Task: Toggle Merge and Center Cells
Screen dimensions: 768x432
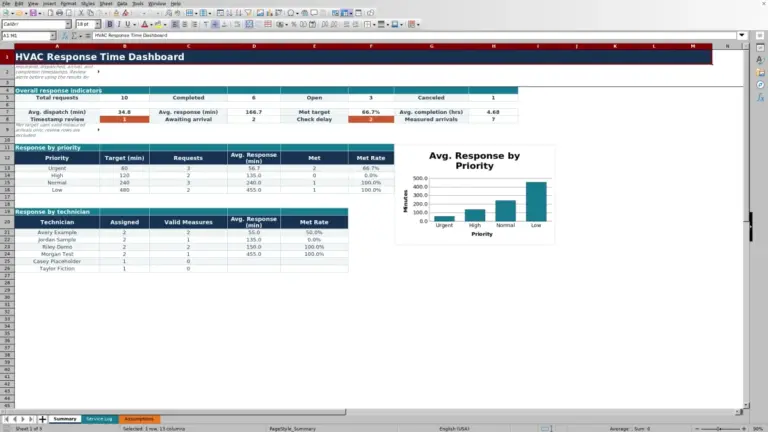Action: click(249, 24)
